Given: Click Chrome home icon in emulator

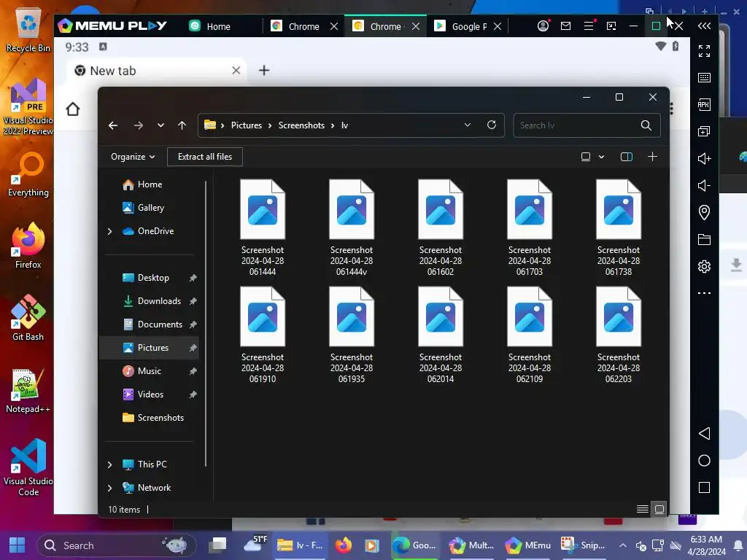Looking at the screenshot, I should pyautogui.click(x=73, y=109).
